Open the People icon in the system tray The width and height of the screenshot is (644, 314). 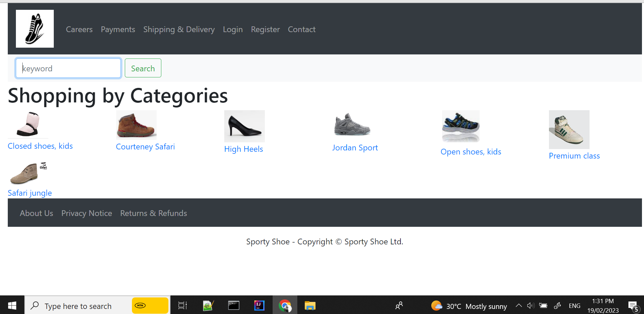(399, 305)
